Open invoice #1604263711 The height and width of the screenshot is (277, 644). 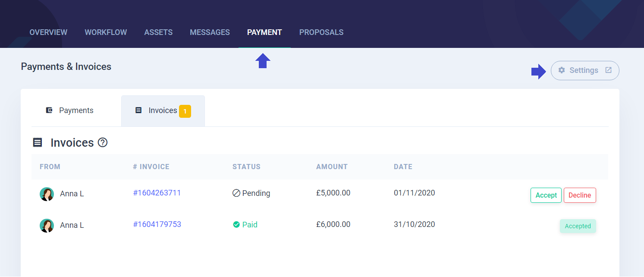[157, 193]
